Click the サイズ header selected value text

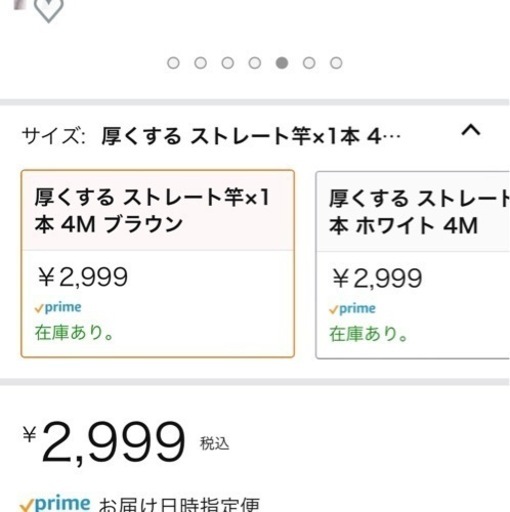click(251, 136)
